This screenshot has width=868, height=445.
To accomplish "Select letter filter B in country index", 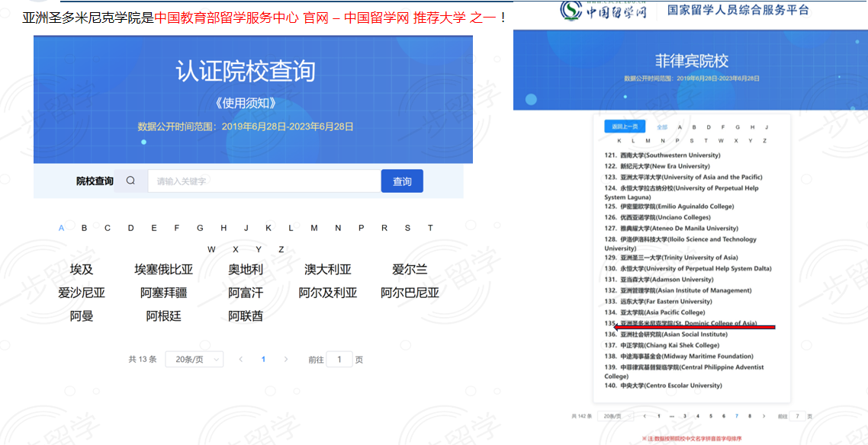I will pos(85,228).
